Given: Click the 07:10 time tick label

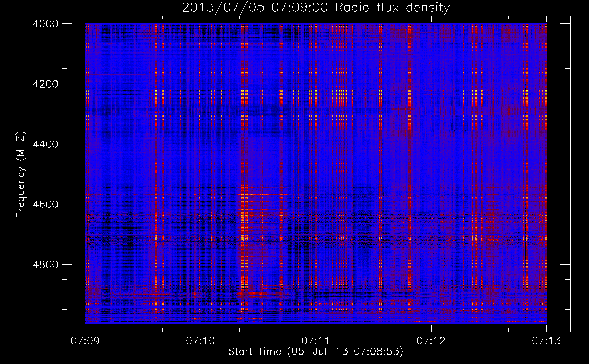Looking at the screenshot, I should (201, 341).
